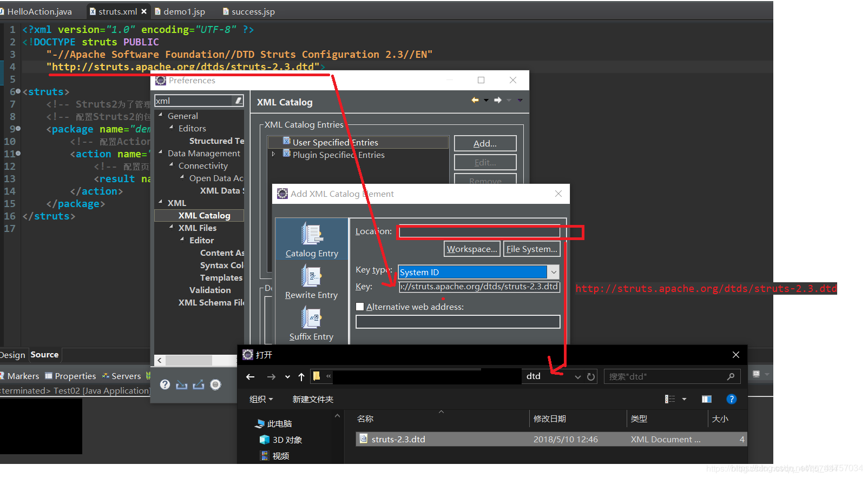
Task: Click the oomph record preferences icon
Action: (x=215, y=384)
